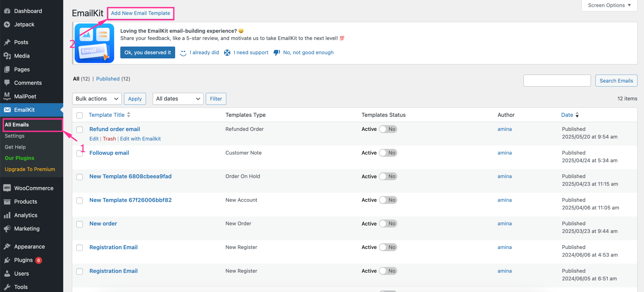Image resolution: width=644 pixels, height=292 pixels.
Task: Select the New Template 67f26006bbf82 checkbox
Action: (x=79, y=200)
